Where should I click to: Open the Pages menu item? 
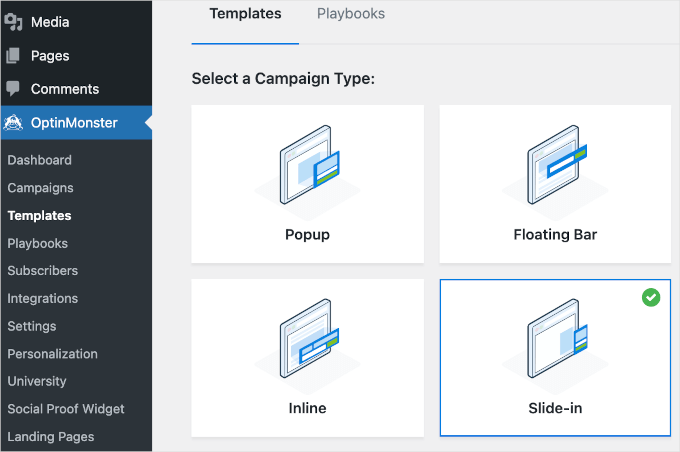(x=76, y=56)
